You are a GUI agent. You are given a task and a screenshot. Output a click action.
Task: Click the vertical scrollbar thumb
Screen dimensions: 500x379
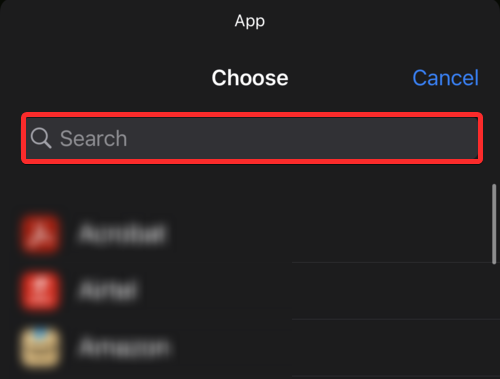(494, 224)
